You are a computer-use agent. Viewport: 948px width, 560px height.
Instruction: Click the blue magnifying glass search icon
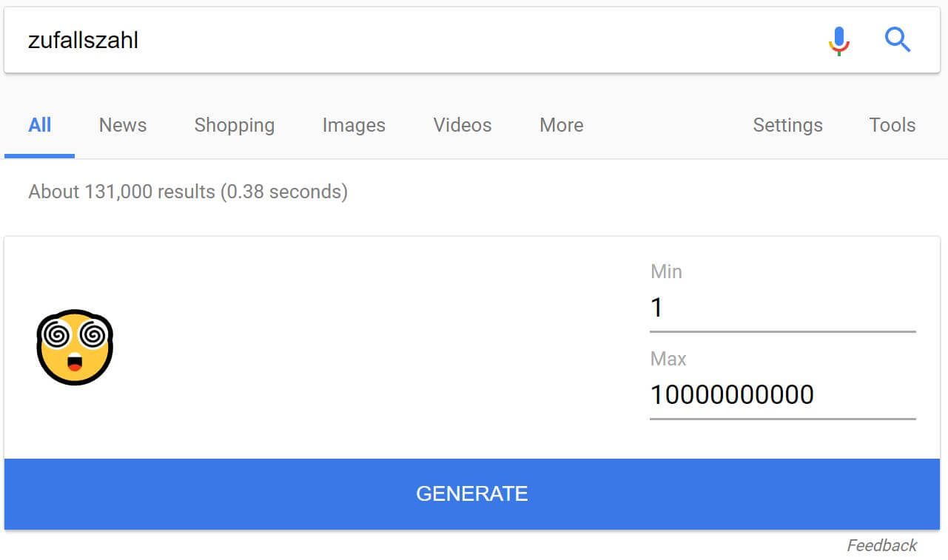click(x=898, y=40)
